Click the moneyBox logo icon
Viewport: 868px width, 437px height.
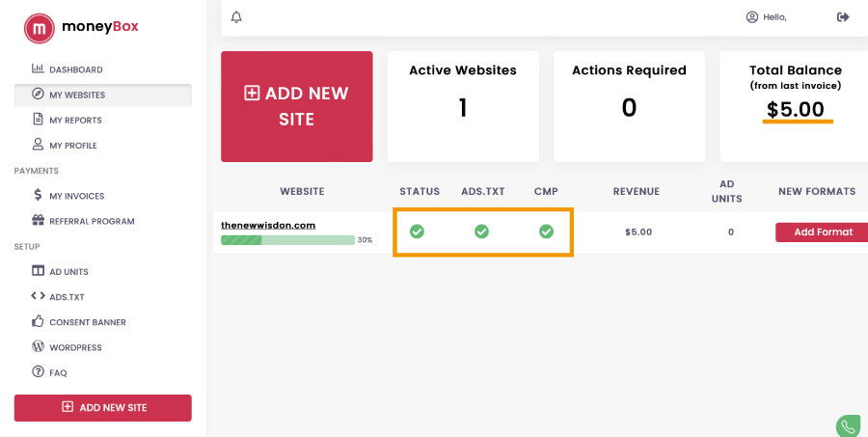point(40,28)
